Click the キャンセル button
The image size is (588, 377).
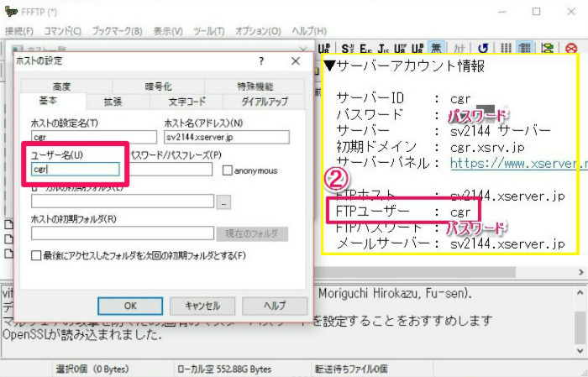[202, 306]
